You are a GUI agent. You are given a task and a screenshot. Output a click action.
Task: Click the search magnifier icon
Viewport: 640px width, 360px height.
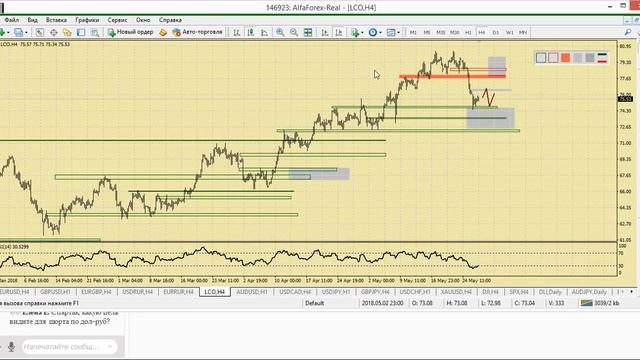coord(628,32)
